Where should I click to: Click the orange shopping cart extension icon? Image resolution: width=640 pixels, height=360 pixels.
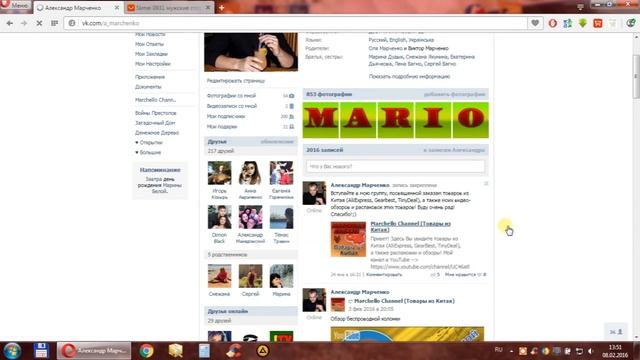[598, 23]
